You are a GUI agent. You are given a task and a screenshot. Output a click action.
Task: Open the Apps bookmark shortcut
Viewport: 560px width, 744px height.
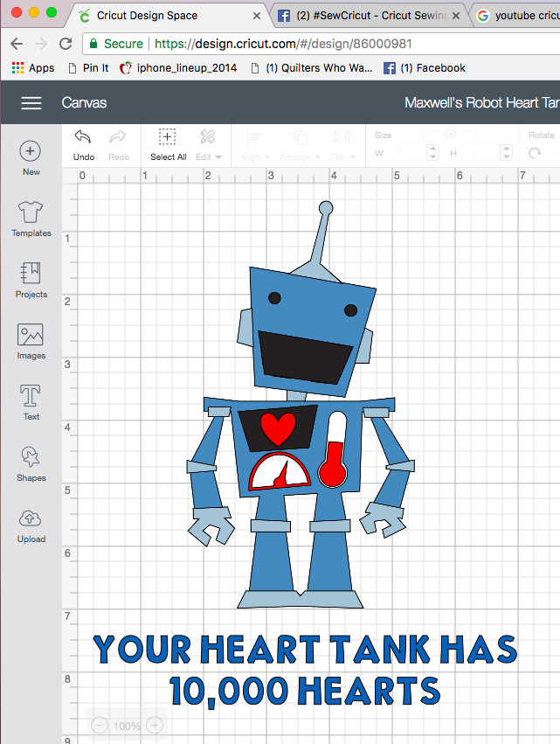(x=33, y=68)
